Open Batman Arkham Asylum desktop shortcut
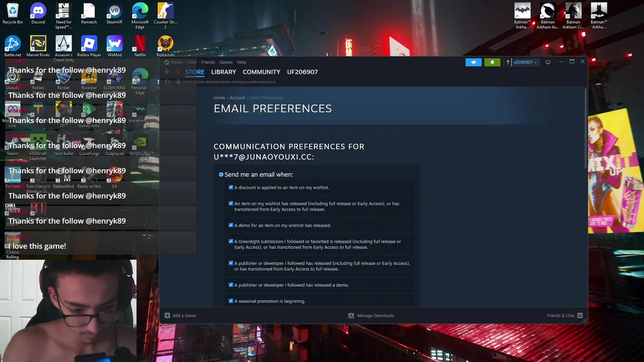Image resolution: width=644 pixels, height=362 pixels. pyautogui.click(x=547, y=16)
